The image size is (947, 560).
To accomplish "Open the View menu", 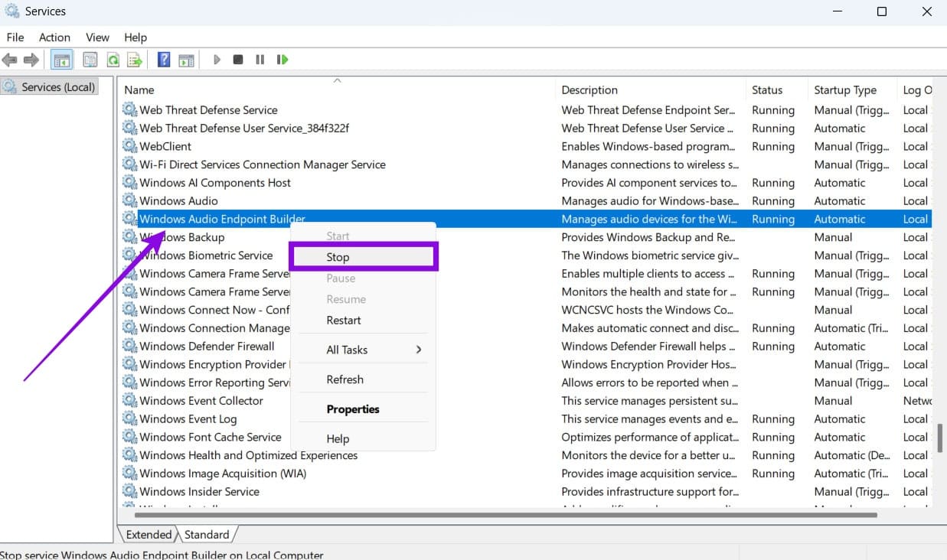I will click(97, 37).
